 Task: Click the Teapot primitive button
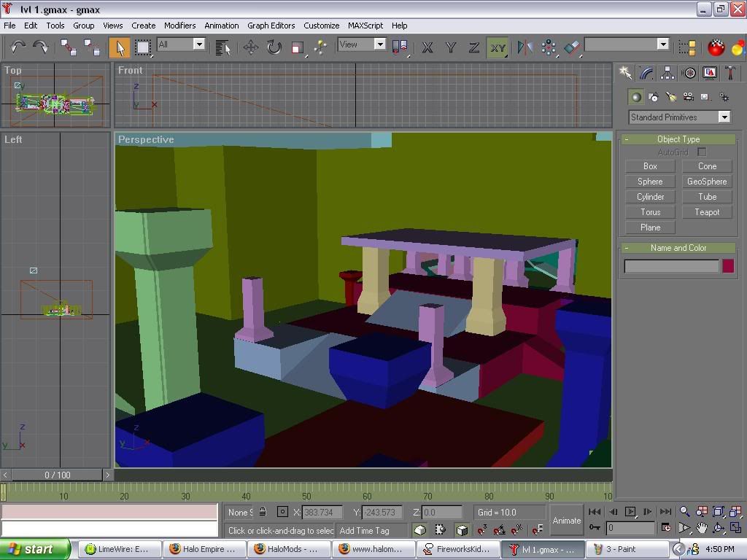tap(707, 212)
